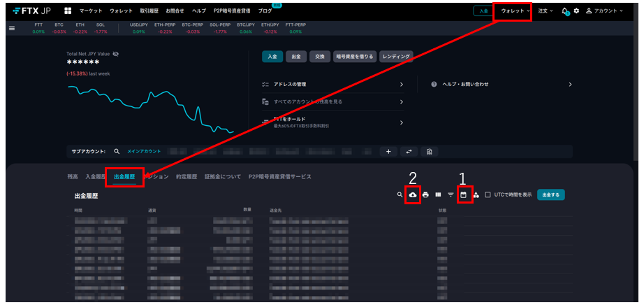644x305 pixels.
Task: Click the 交換 button
Action: coord(320,57)
